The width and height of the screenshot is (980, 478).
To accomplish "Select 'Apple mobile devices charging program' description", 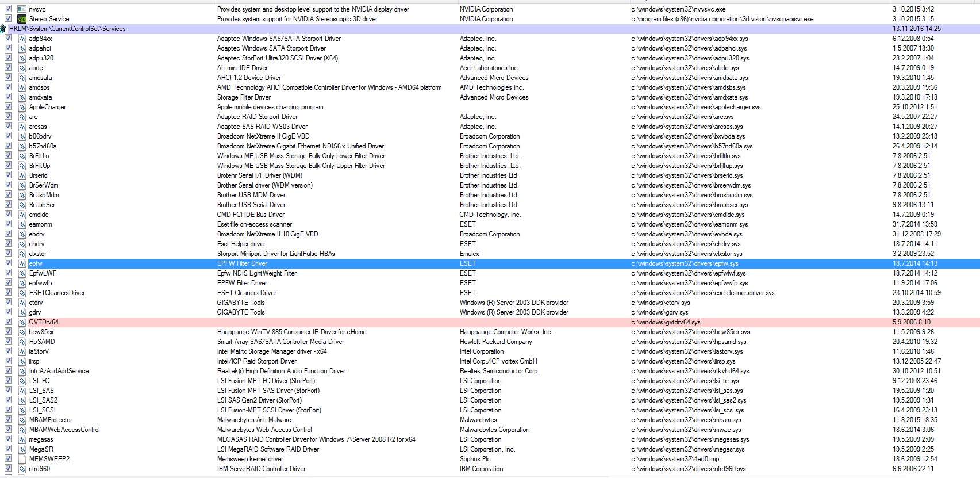I will pyautogui.click(x=270, y=107).
